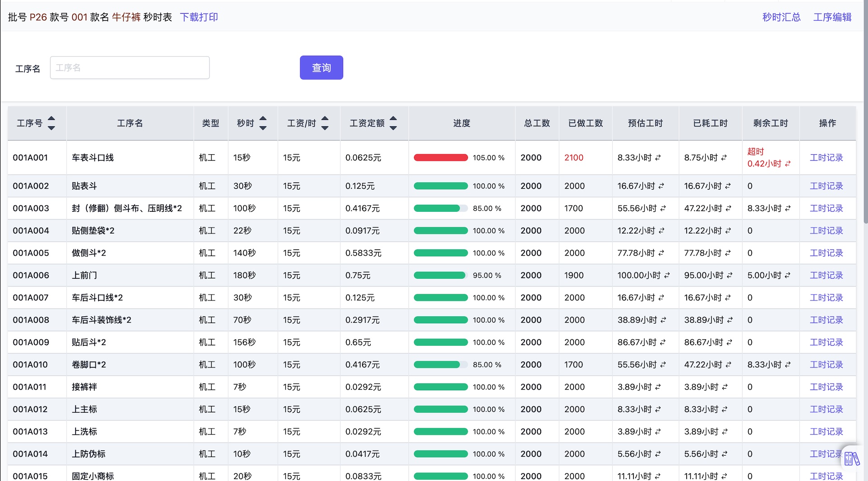The width and height of the screenshot is (868, 481).
Task: Click unit conversion icon beside 8.33小时 for 001A001
Action: (x=658, y=158)
